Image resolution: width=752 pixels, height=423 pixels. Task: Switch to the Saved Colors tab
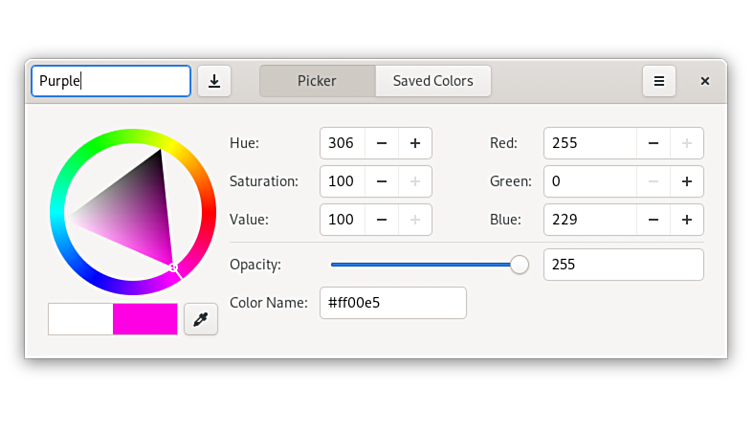coord(433,81)
